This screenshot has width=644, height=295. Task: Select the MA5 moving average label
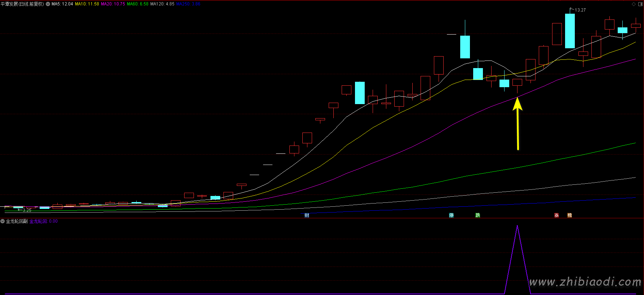pos(62,4)
